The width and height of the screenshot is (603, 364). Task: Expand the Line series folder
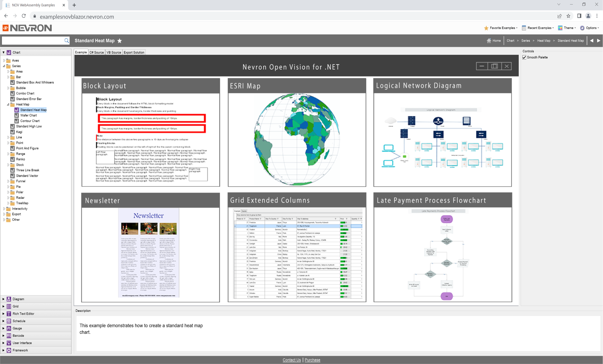point(8,137)
